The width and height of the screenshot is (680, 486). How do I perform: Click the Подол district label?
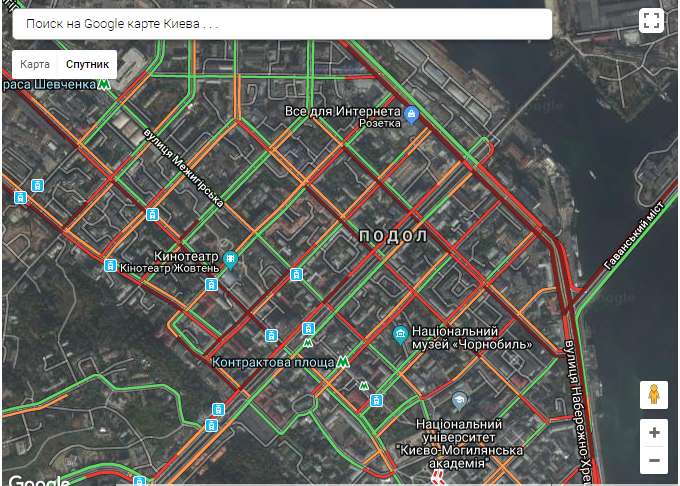393,237
